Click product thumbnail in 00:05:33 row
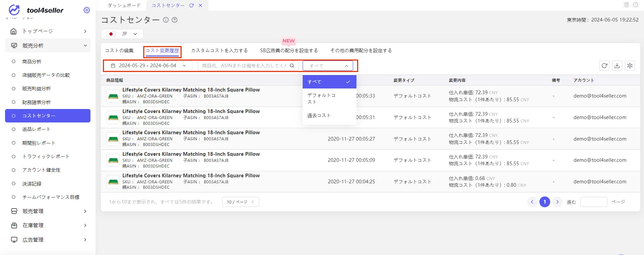This screenshot has height=255, width=644. [x=113, y=96]
